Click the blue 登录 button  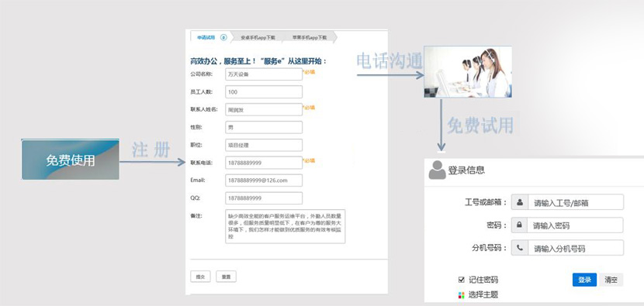coord(584,280)
